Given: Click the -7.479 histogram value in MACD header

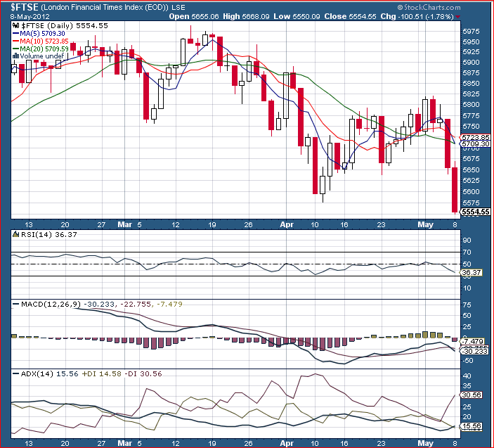Looking at the screenshot, I should [x=170, y=305].
